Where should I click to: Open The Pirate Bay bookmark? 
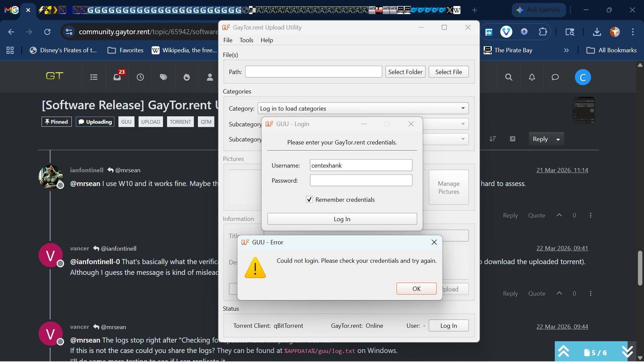point(508,50)
